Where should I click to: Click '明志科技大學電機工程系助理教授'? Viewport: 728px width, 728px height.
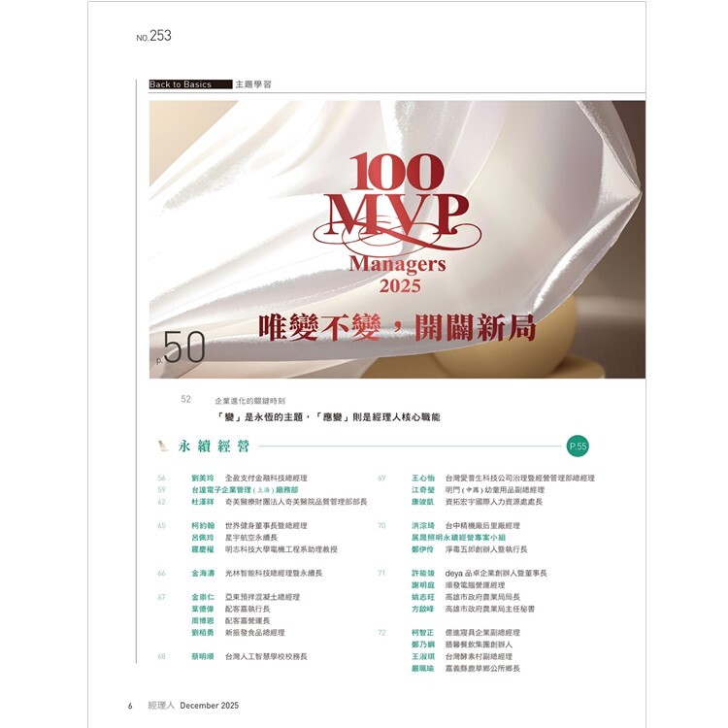pyautogui.click(x=281, y=549)
